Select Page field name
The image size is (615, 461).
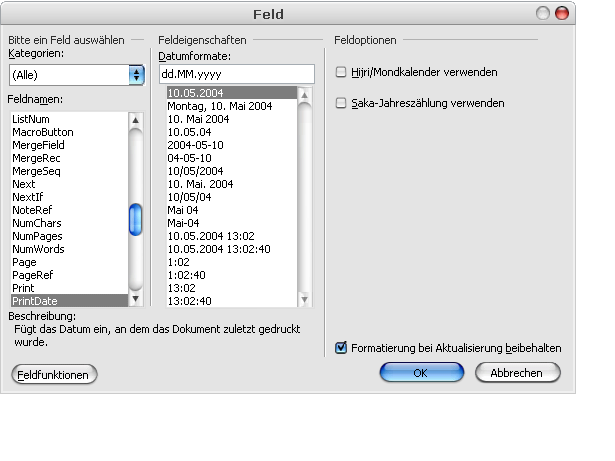point(69,262)
